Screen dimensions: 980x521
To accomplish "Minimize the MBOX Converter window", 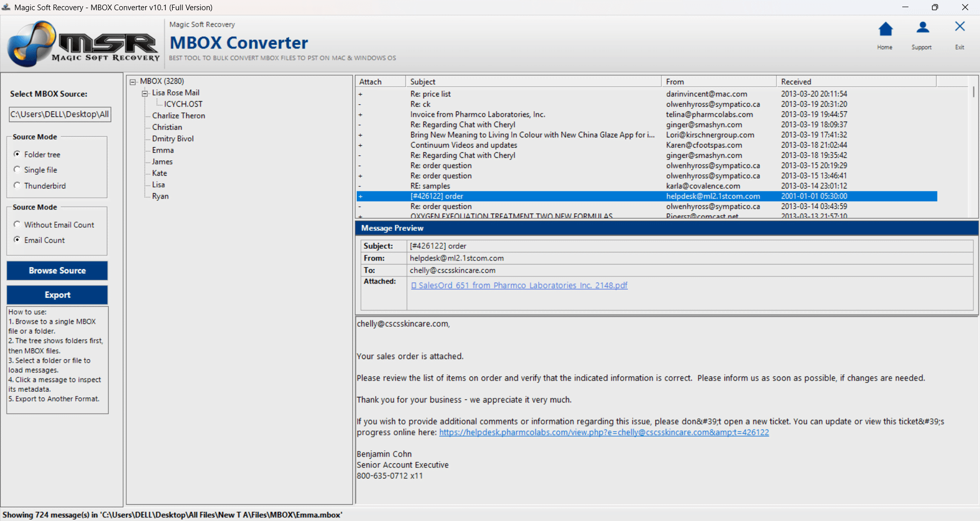I will point(905,7).
